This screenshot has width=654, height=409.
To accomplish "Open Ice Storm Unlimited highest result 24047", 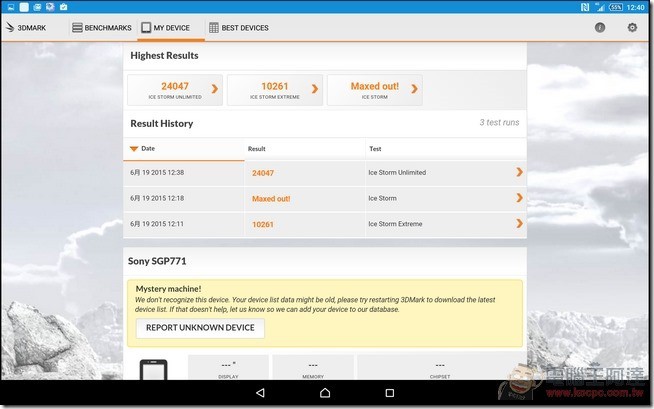I will (174, 90).
